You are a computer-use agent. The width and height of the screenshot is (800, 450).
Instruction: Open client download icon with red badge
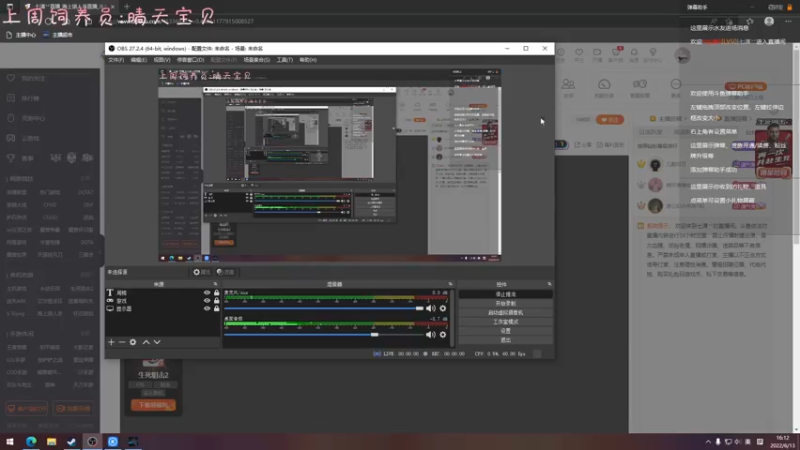click(616, 52)
